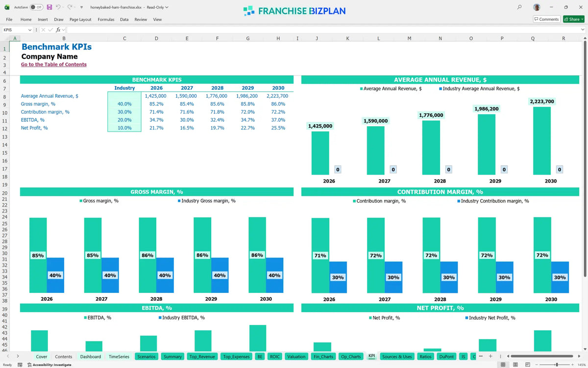The width and height of the screenshot is (588, 368).
Task: Open the File menu
Action: click(x=9, y=20)
